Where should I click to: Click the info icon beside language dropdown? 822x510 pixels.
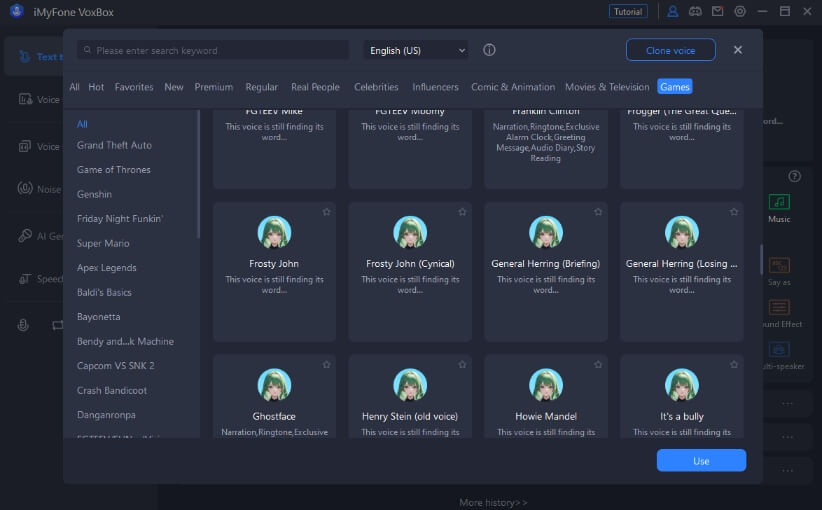(489, 50)
